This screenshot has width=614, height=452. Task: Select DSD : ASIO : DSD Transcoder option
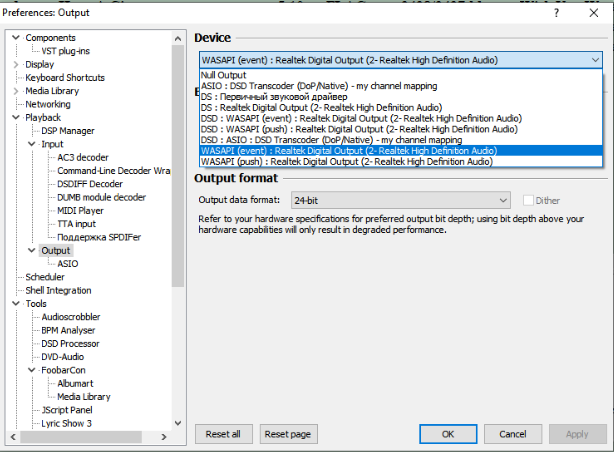click(x=401, y=140)
